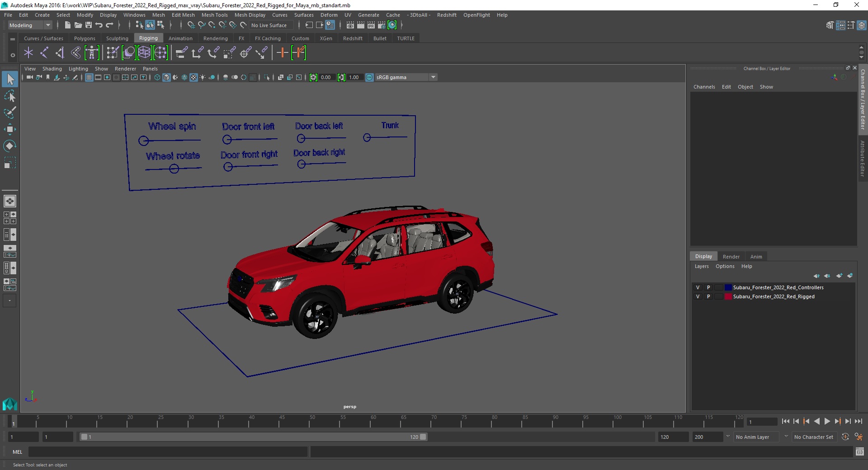Open the Redshift menu

pos(447,15)
